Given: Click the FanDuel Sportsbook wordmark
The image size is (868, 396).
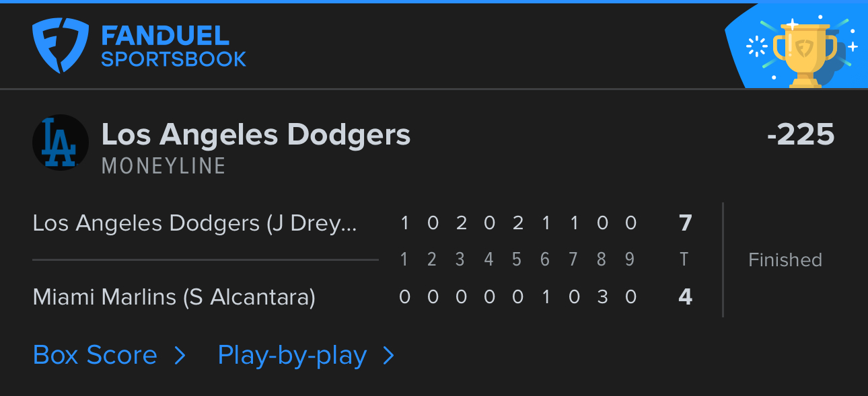Looking at the screenshot, I should pyautogui.click(x=174, y=46).
